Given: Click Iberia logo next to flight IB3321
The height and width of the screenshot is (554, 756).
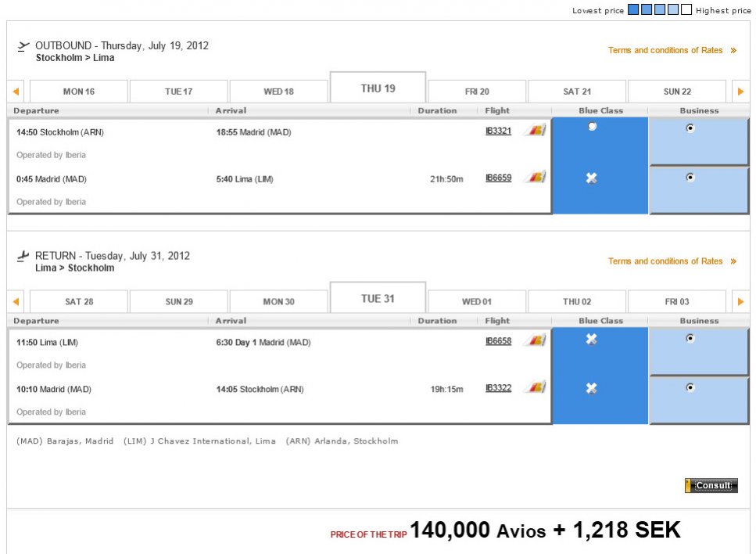Looking at the screenshot, I should 535,131.
